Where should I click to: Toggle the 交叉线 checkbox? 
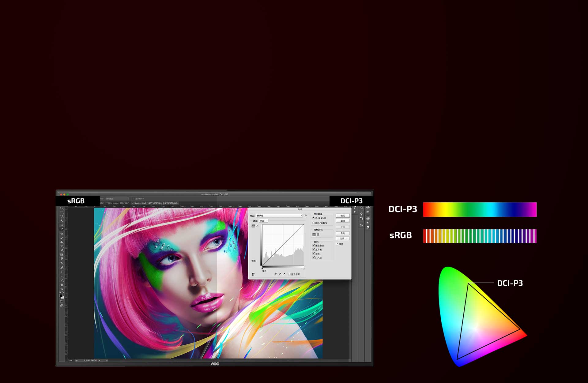pyautogui.click(x=314, y=257)
